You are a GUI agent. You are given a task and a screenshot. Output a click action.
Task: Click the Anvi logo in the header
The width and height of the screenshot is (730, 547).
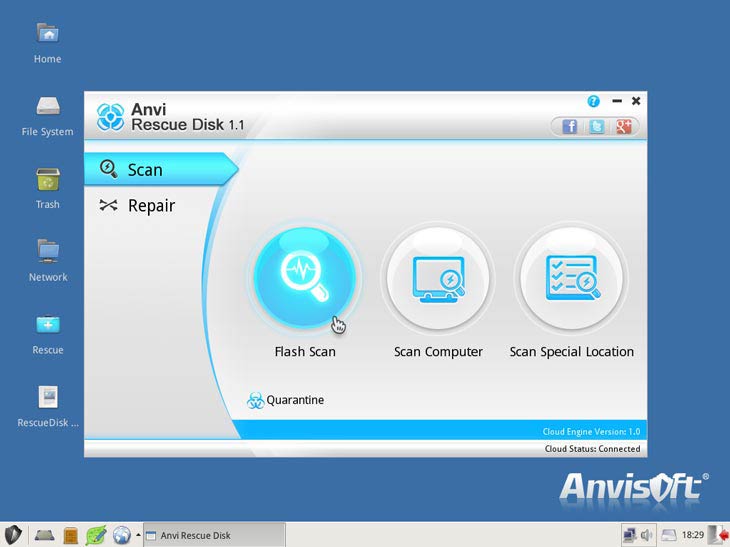point(110,117)
